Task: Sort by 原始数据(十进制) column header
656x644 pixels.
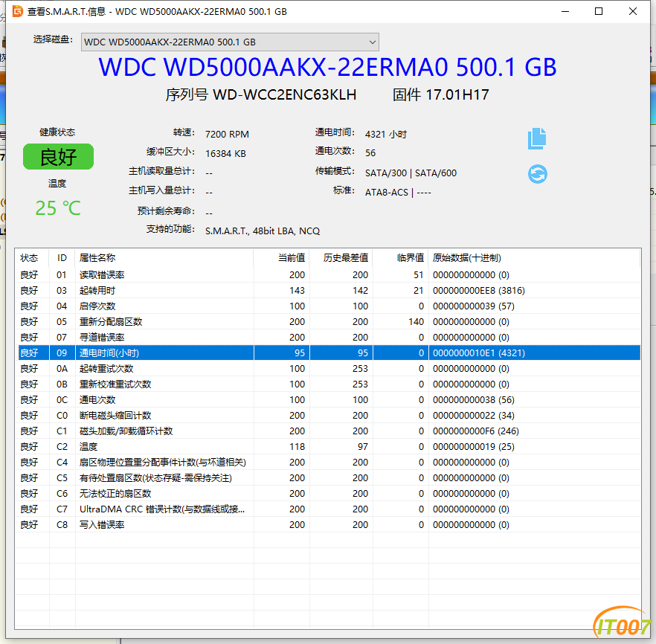Action: [534, 258]
